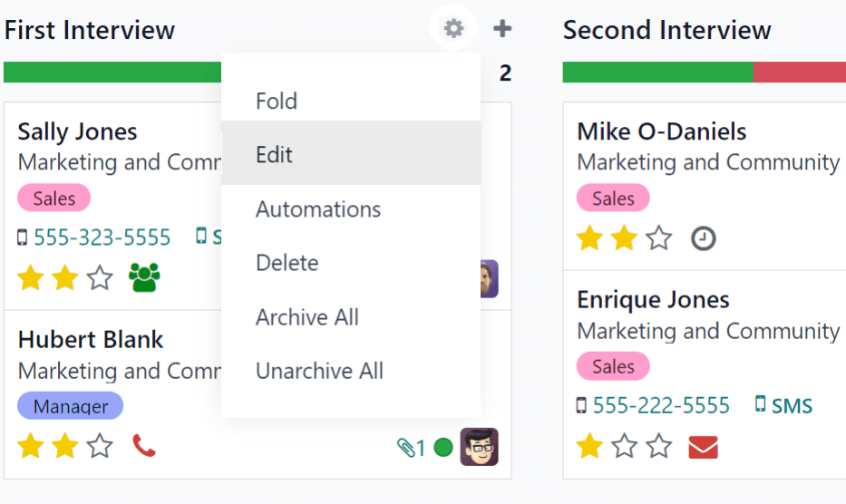Click the plus icon to add applicant
The height and width of the screenshot is (504, 846).
(x=502, y=29)
